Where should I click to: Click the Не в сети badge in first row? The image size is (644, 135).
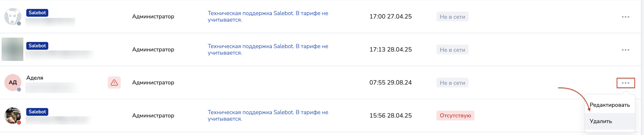(452, 17)
